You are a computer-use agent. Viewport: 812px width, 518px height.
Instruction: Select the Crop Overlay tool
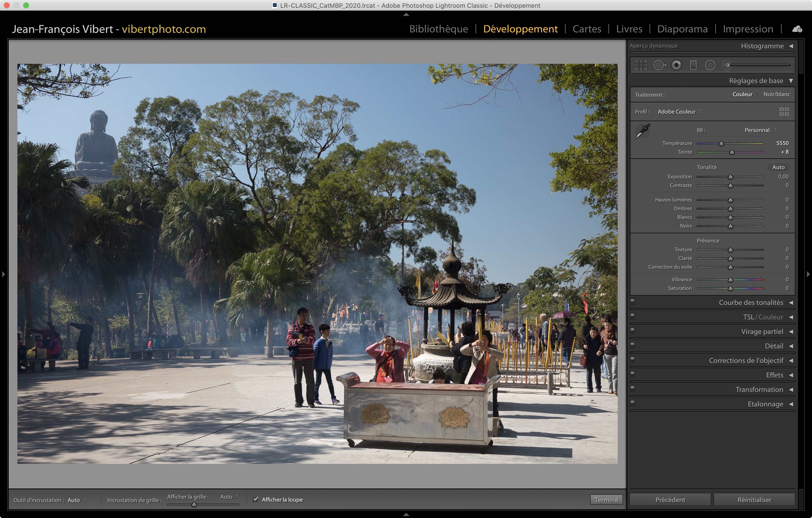point(641,65)
